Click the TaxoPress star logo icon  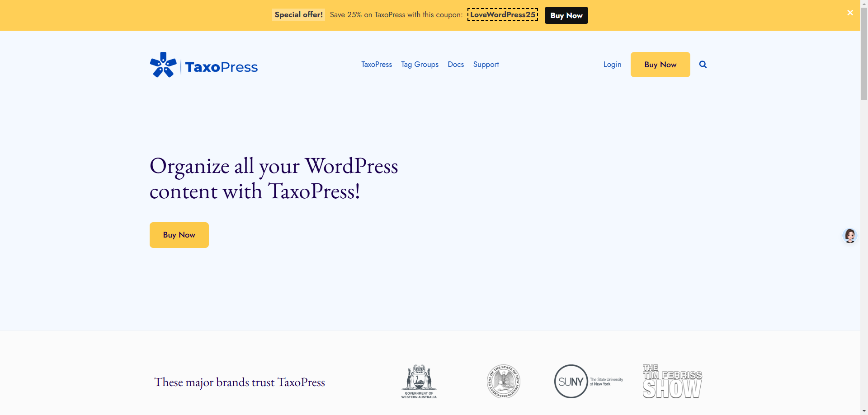(x=163, y=65)
